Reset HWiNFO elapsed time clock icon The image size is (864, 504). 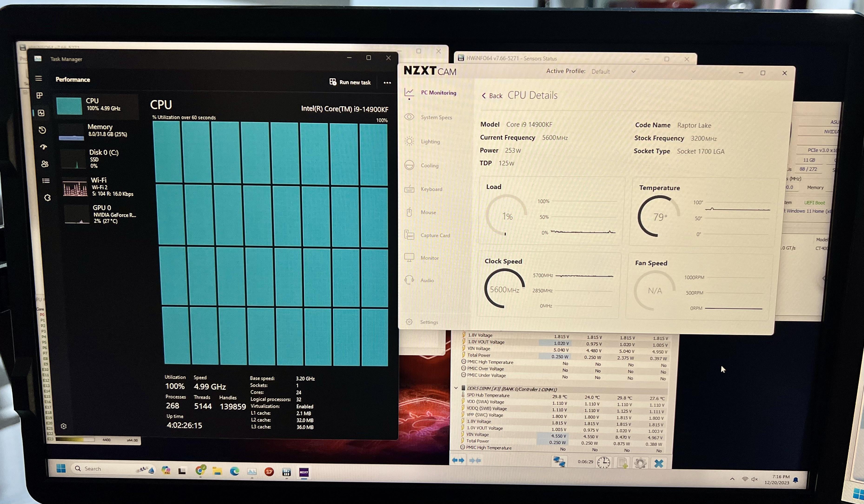coord(604,463)
